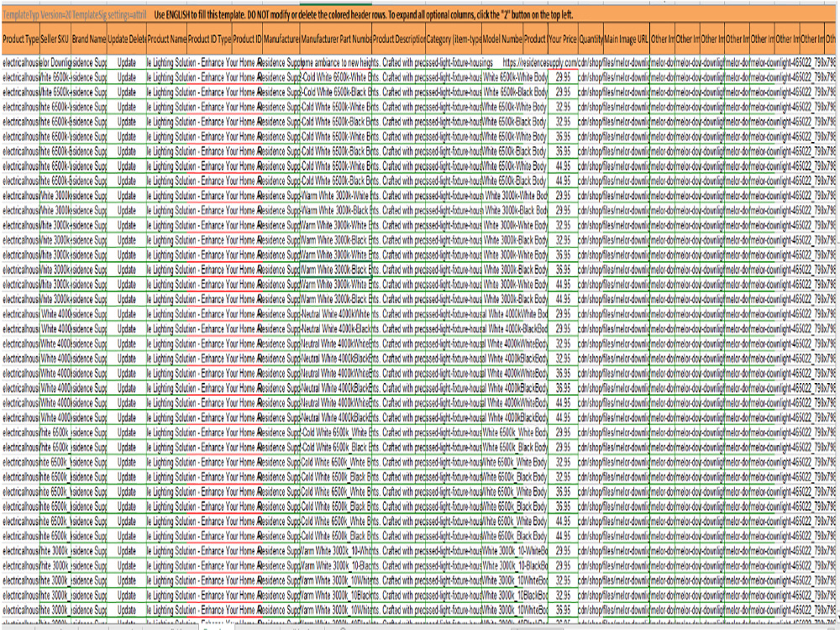Select the Quantity header cell
This screenshot has width=840, height=630.
click(x=591, y=39)
